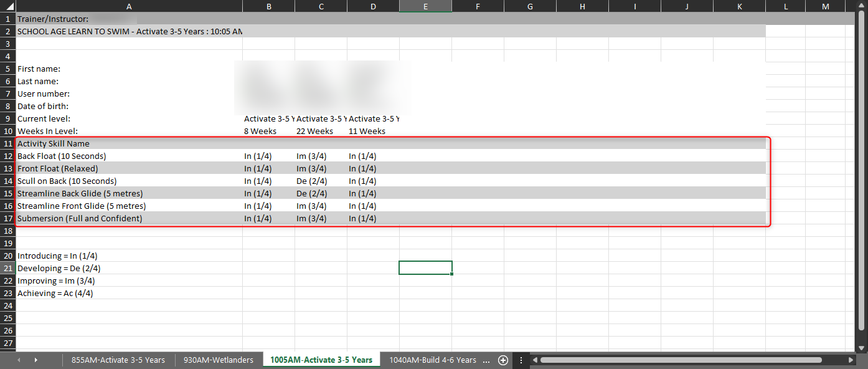868x369 pixels.
Task: Click the sheet tab bar resize handle dots
Action: [521, 360]
